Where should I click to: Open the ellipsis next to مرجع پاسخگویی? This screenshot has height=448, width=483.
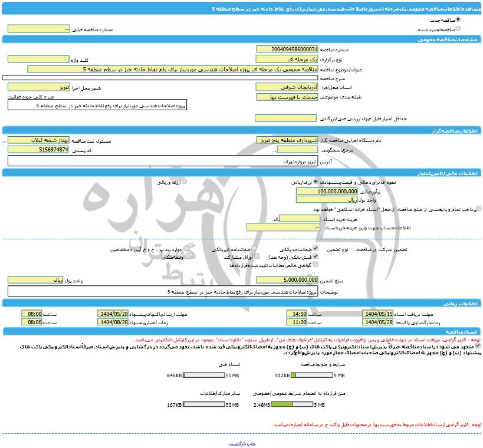[x=274, y=151]
